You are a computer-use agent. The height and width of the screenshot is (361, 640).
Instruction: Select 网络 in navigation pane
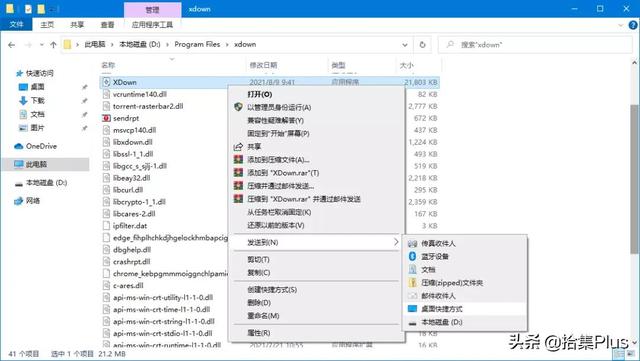click(x=33, y=201)
